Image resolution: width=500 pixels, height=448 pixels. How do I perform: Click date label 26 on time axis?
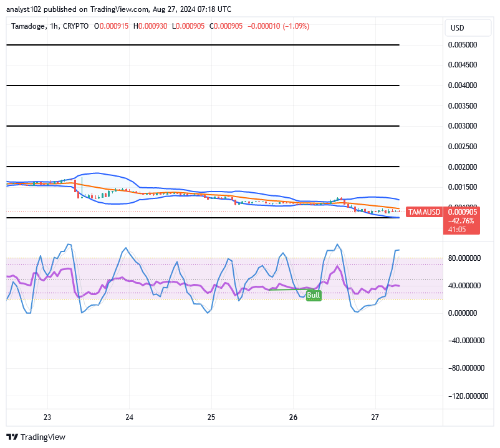click(294, 417)
